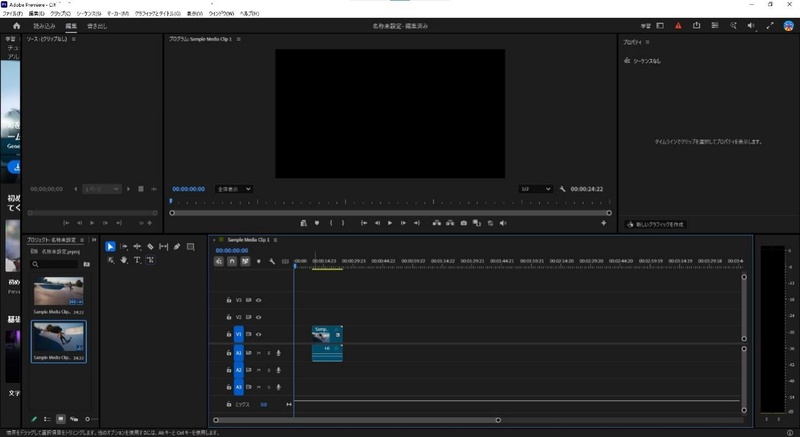Select the Razor tool

click(151, 247)
